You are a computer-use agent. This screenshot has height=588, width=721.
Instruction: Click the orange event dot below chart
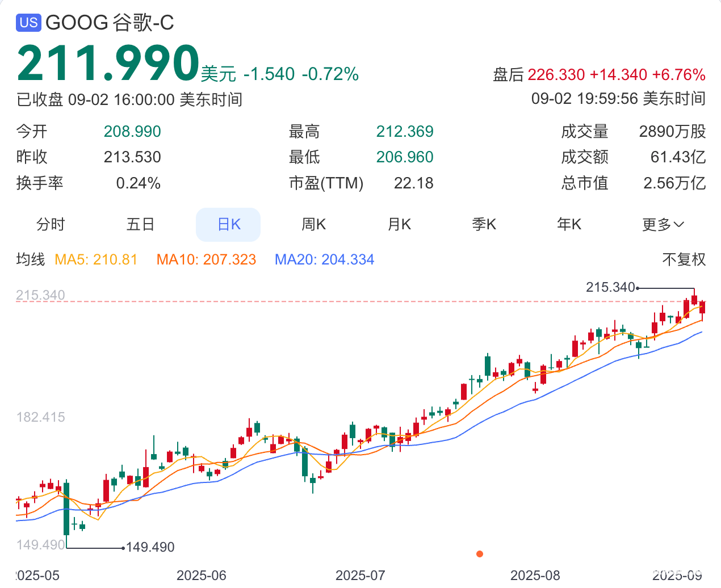(x=480, y=554)
